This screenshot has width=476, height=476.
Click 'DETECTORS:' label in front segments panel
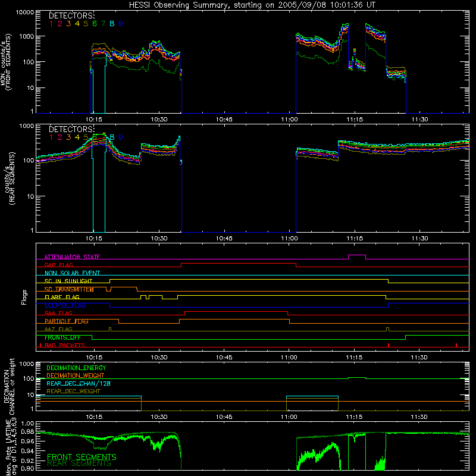71,15
